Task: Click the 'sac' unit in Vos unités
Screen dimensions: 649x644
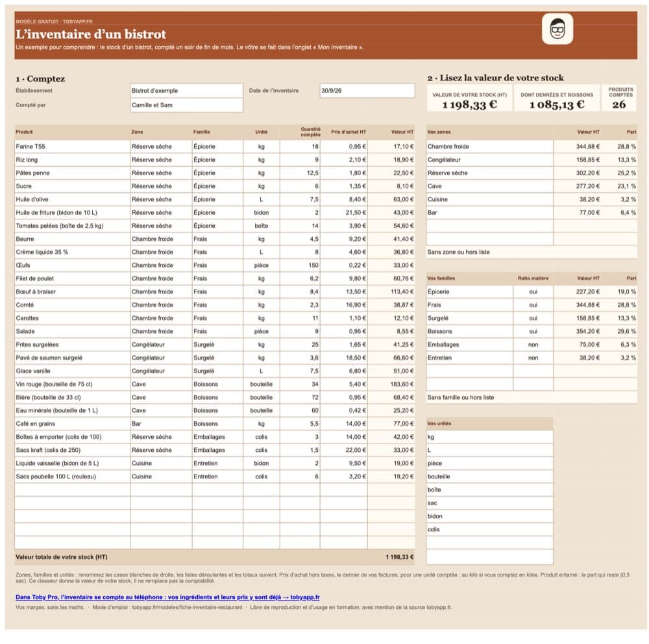Action: click(489, 503)
